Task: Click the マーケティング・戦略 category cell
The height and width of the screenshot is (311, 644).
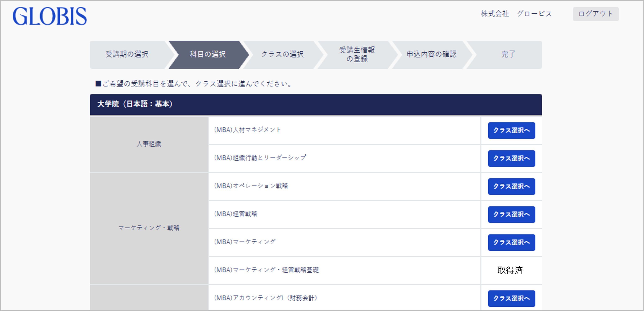Action: (149, 228)
